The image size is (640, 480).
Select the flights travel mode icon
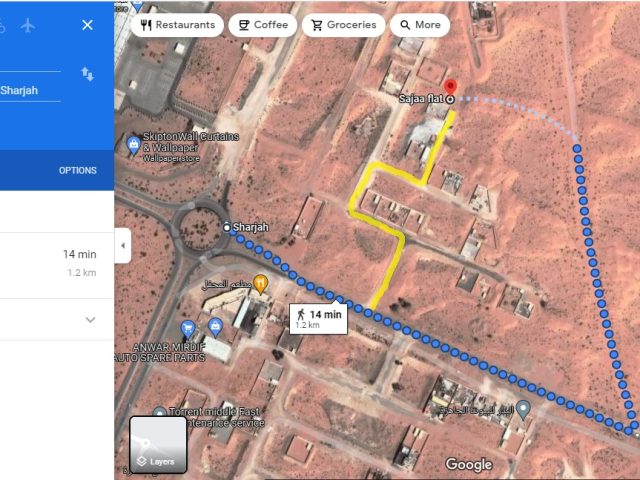click(x=28, y=25)
